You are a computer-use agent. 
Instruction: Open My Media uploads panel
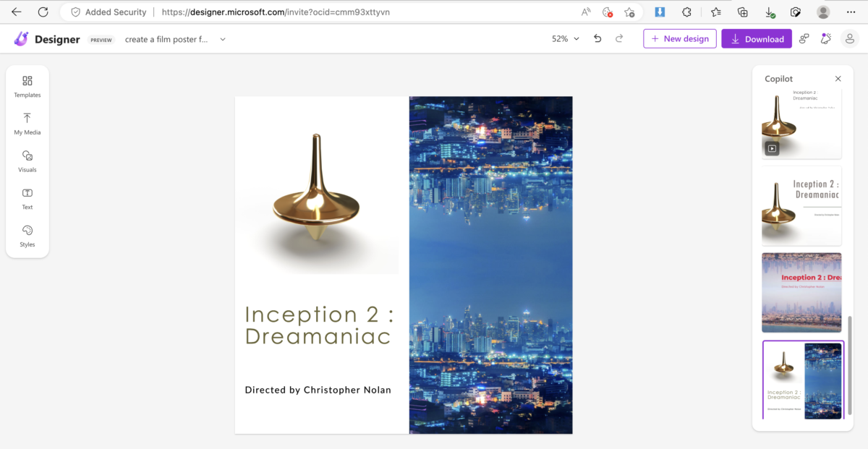[27, 123]
